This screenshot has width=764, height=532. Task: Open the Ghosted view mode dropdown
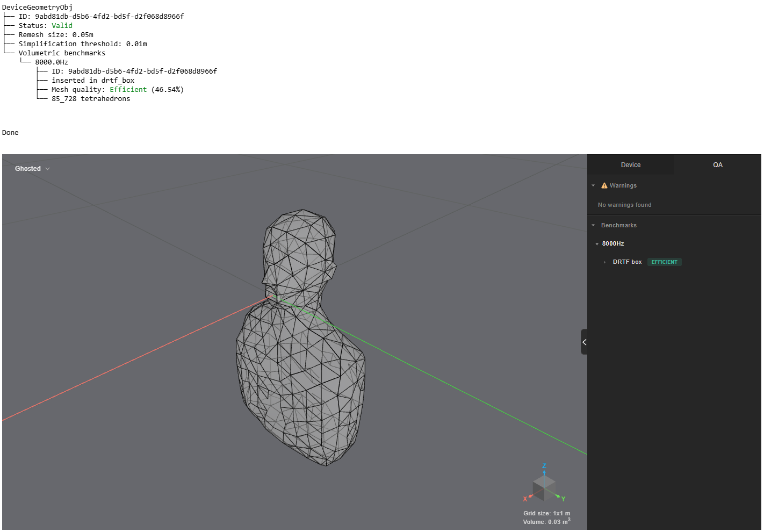[x=32, y=169]
